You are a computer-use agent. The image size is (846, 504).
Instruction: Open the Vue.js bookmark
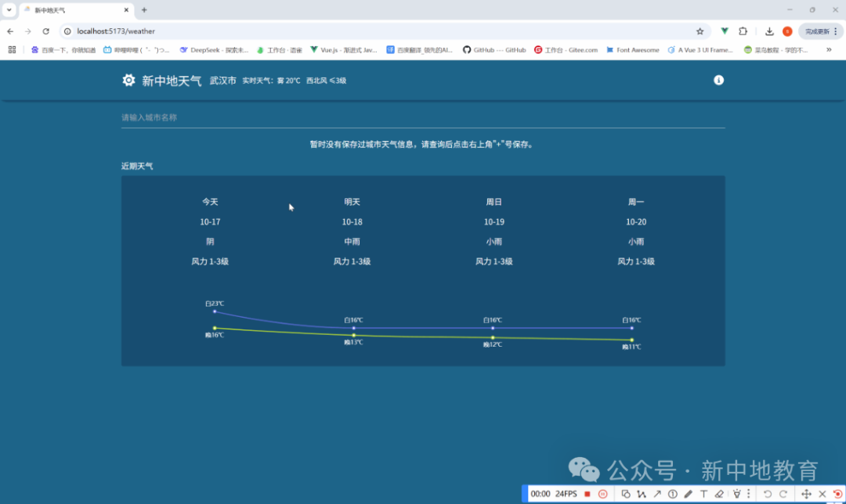(x=343, y=49)
